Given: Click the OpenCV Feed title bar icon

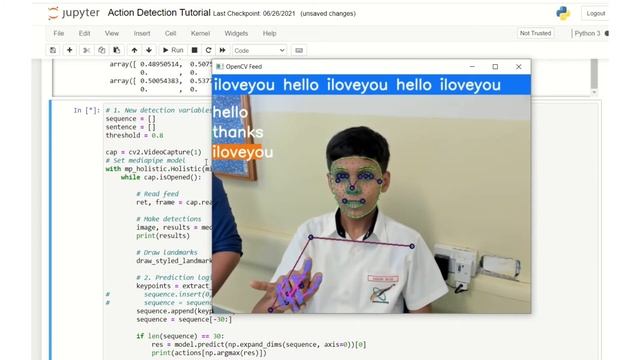Looking at the screenshot, I should click(220, 67).
